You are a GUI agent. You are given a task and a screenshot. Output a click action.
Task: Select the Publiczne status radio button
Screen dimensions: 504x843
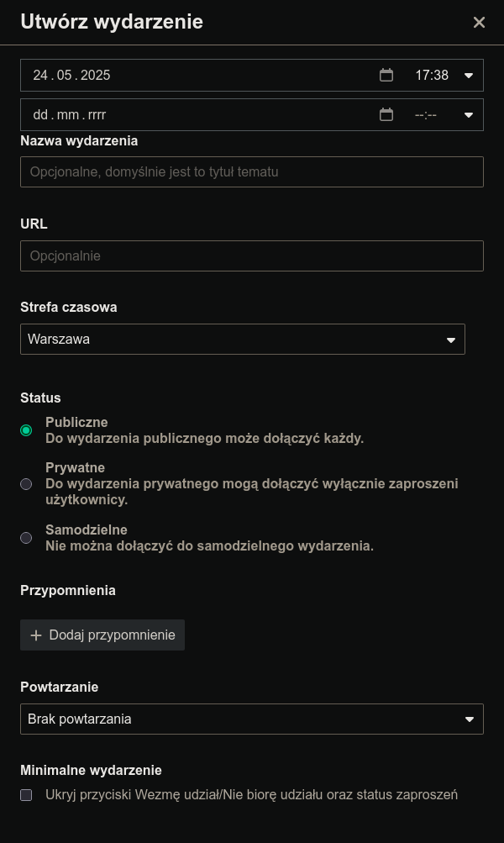26,430
